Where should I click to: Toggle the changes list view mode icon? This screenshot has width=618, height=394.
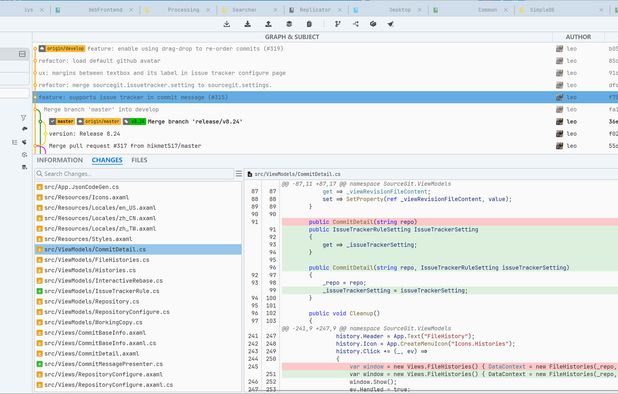tap(239, 174)
